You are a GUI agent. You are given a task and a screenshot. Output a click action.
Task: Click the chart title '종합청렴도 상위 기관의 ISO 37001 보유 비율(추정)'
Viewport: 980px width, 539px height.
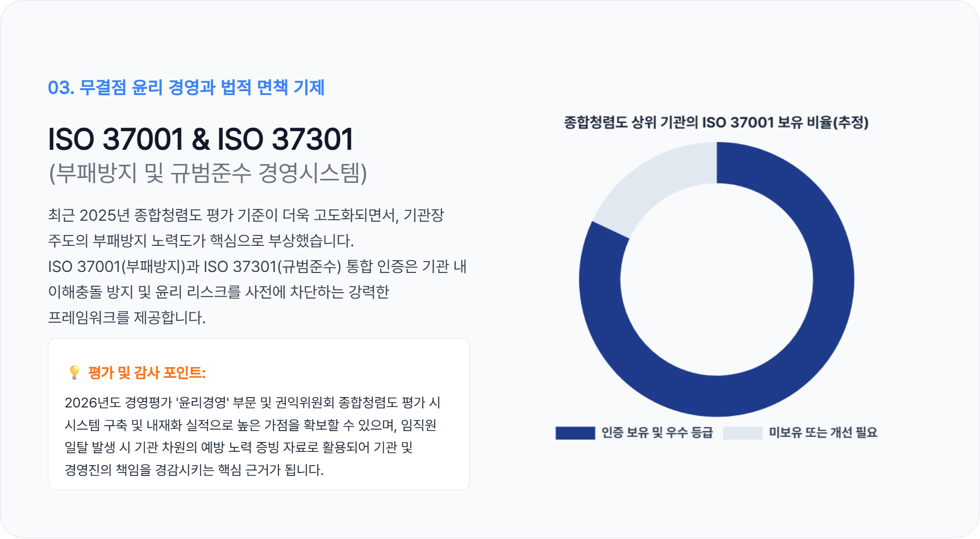pos(716,122)
